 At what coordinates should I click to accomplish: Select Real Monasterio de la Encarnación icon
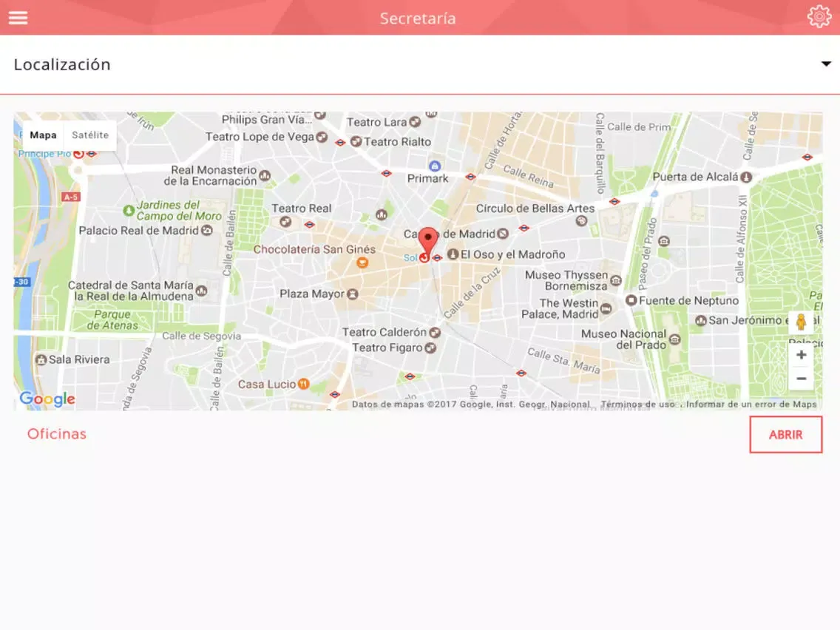[x=265, y=175]
